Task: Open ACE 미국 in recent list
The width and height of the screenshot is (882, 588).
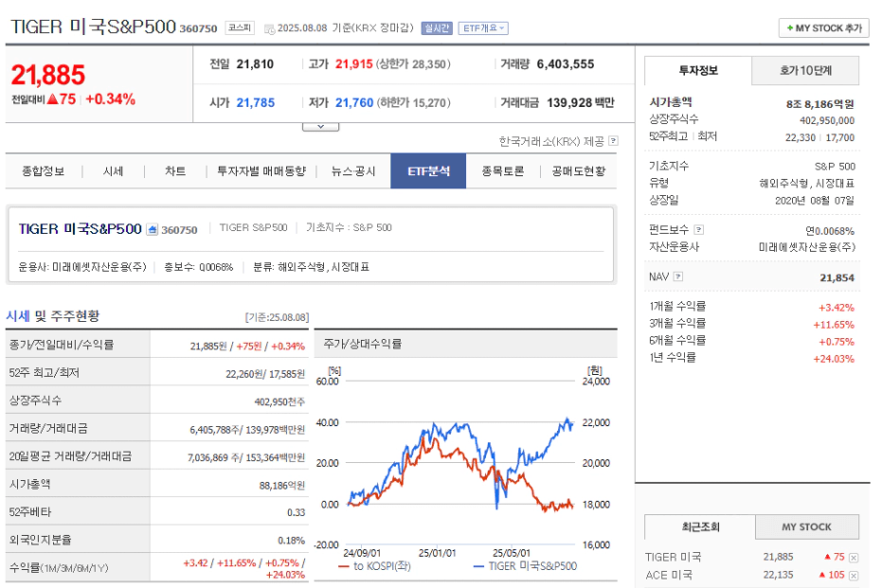Action: 669,575
